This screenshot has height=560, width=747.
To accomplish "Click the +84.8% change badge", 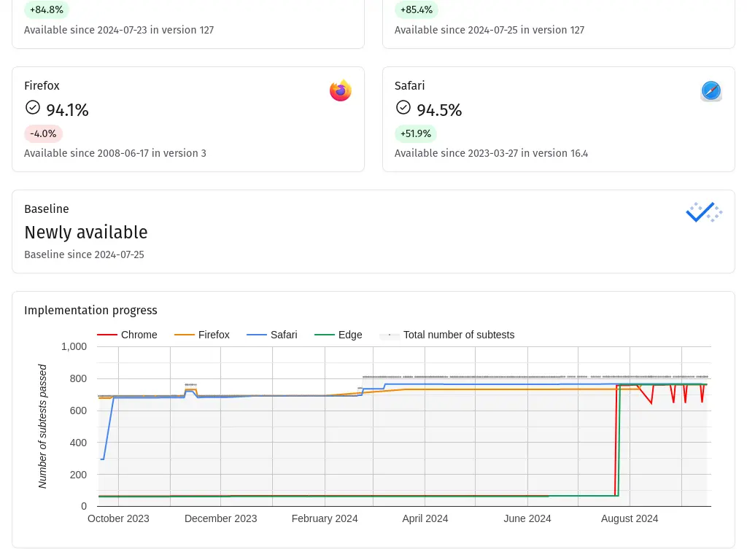I will (x=46, y=9).
